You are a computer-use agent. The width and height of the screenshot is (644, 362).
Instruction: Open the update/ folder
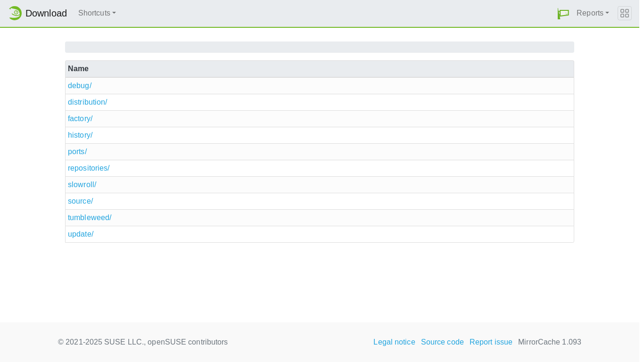pyautogui.click(x=81, y=234)
